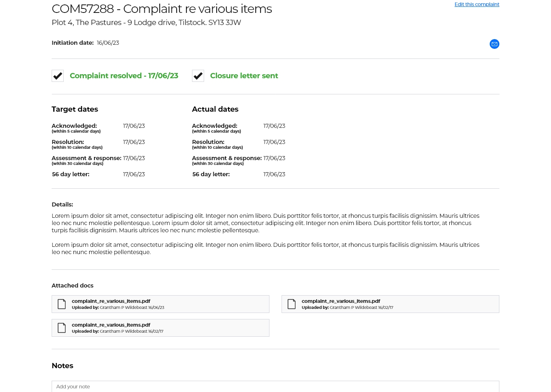Toggle the Closure letter sent checkbox
Image resolution: width=551 pixels, height=392 pixels.
click(x=198, y=75)
